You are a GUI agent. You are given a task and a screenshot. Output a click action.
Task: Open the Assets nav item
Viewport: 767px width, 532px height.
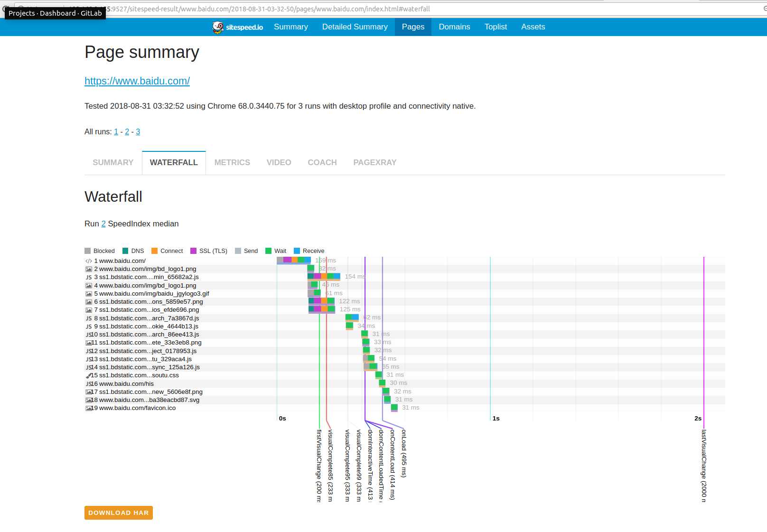click(x=533, y=27)
